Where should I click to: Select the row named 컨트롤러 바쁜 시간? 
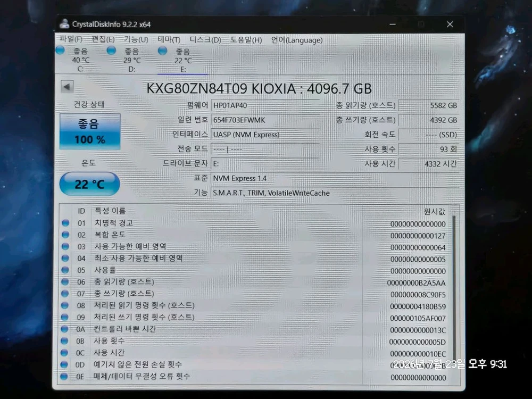(255, 329)
